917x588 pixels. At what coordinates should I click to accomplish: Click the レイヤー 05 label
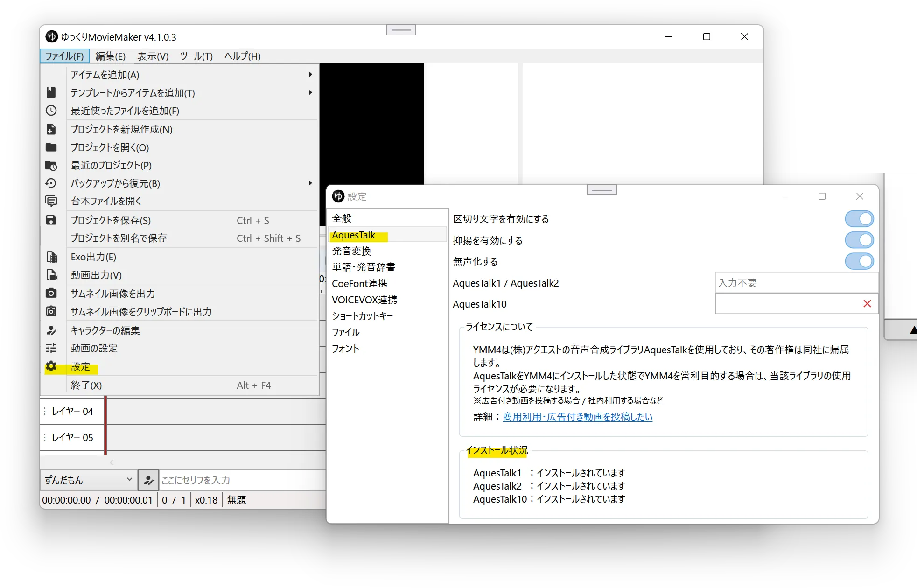pyautogui.click(x=72, y=437)
